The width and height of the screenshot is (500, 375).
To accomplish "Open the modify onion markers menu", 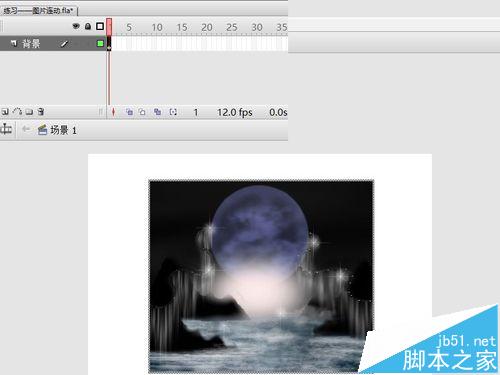I will click(173, 112).
